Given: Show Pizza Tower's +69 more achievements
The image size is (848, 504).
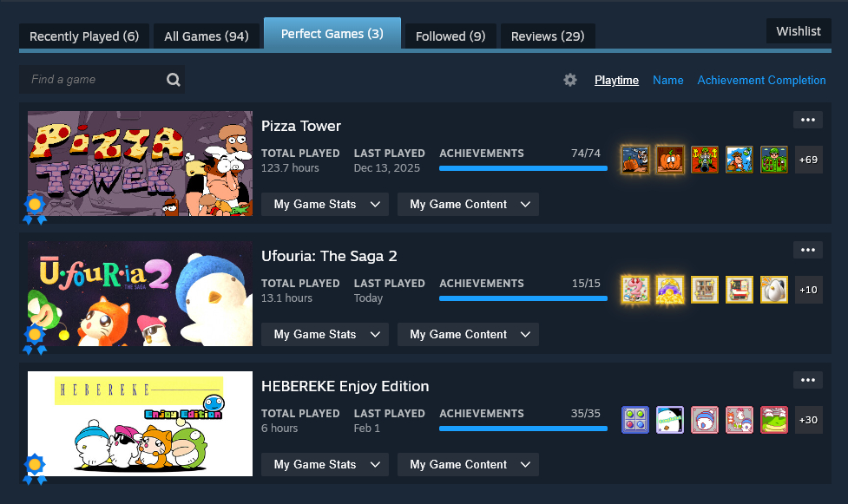Looking at the screenshot, I should [x=808, y=160].
